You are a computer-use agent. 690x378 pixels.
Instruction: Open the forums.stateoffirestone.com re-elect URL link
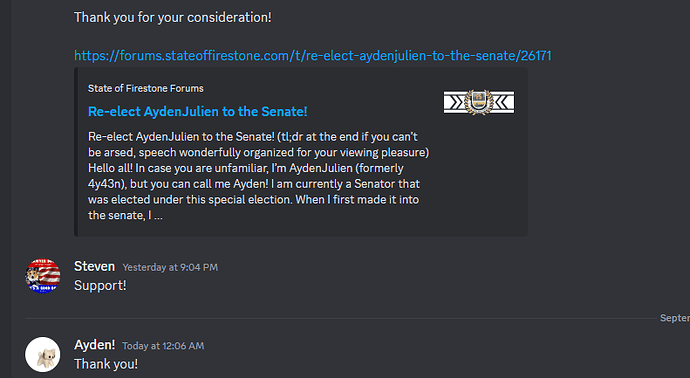coord(312,55)
